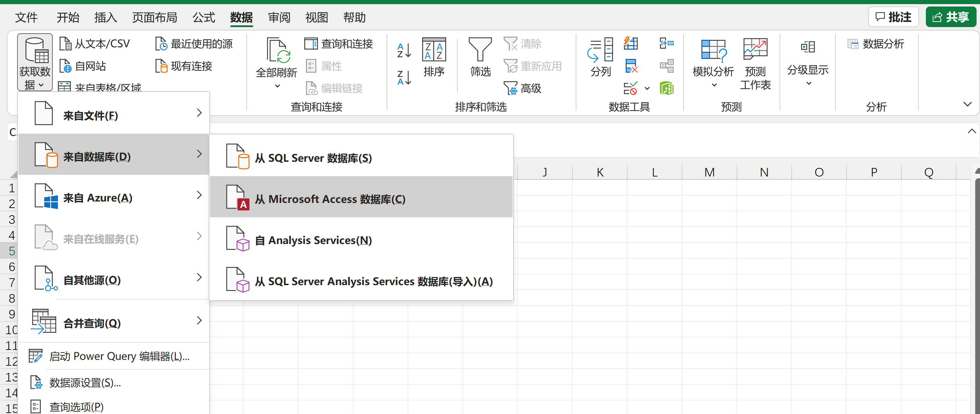Expand From Azure (来自 Azure) submenu

114,195
